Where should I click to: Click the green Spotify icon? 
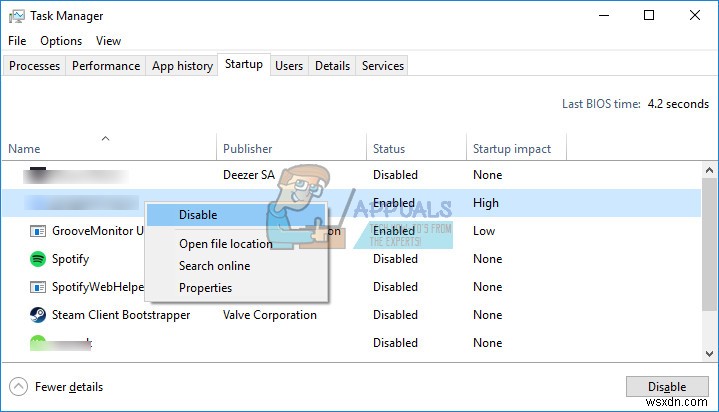click(38, 259)
